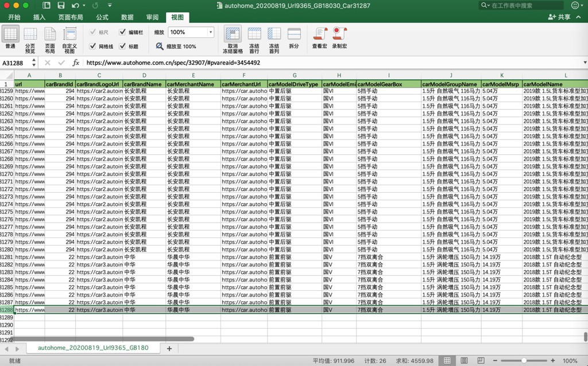This screenshot has width=588, height=366.
Task: Click the Select All corner button
Action: (7, 75)
